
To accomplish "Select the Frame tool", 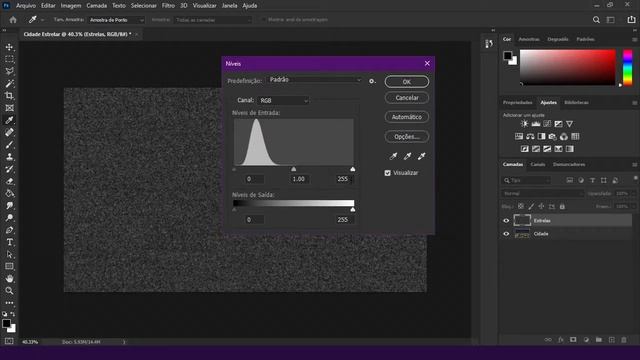I will click(9, 108).
